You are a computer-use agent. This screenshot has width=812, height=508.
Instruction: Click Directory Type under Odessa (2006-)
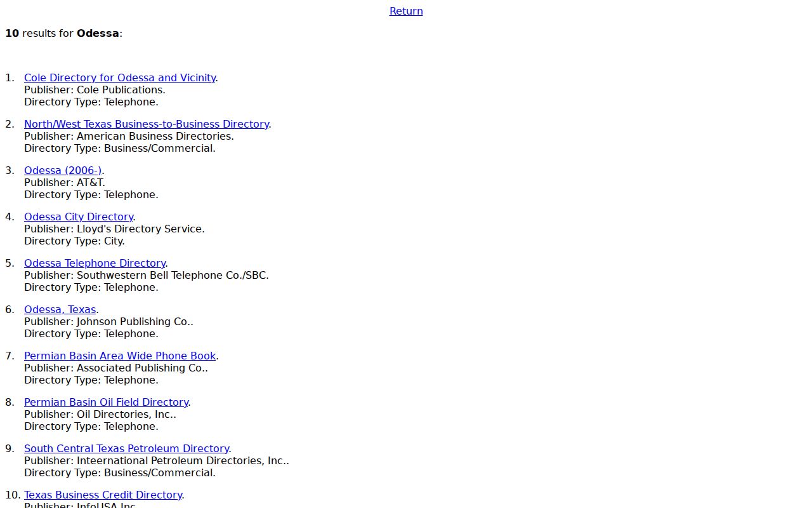[x=91, y=194]
